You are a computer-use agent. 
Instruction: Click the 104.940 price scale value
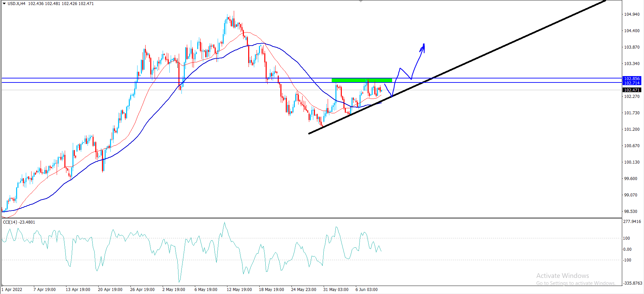pyautogui.click(x=632, y=14)
